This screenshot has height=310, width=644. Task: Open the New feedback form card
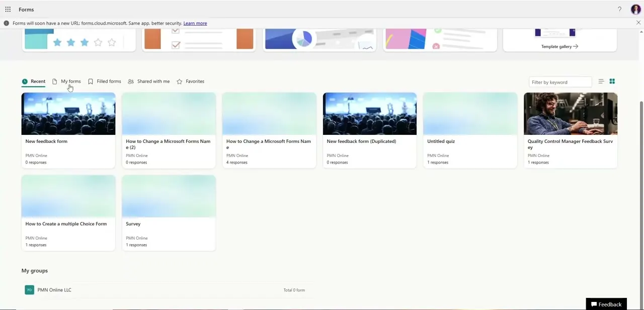pyautogui.click(x=68, y=130)
